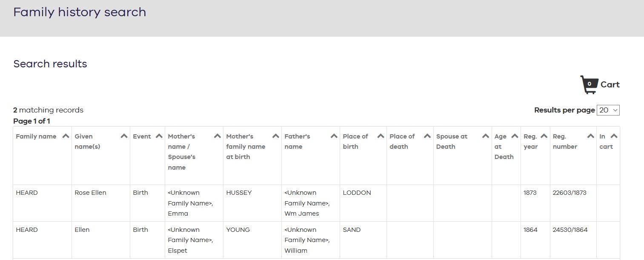The image size is (644, 260).
Task: Open the shopping cart icon
Action: 589,84
